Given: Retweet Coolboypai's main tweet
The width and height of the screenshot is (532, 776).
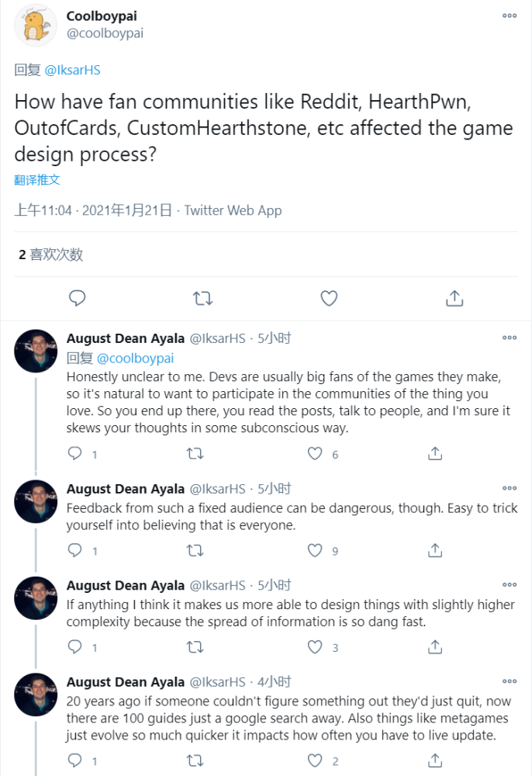Looking at the screenshot, I should 203,298.
